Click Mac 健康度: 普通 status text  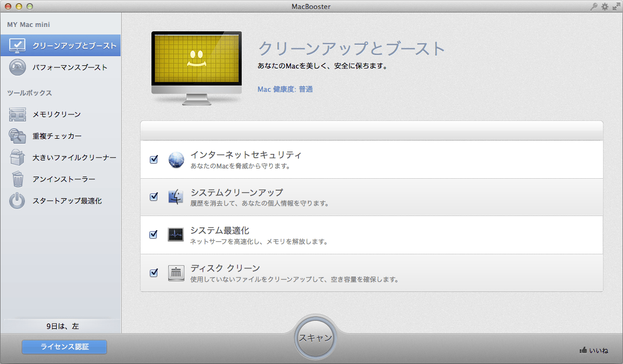(x=285, y=89)
